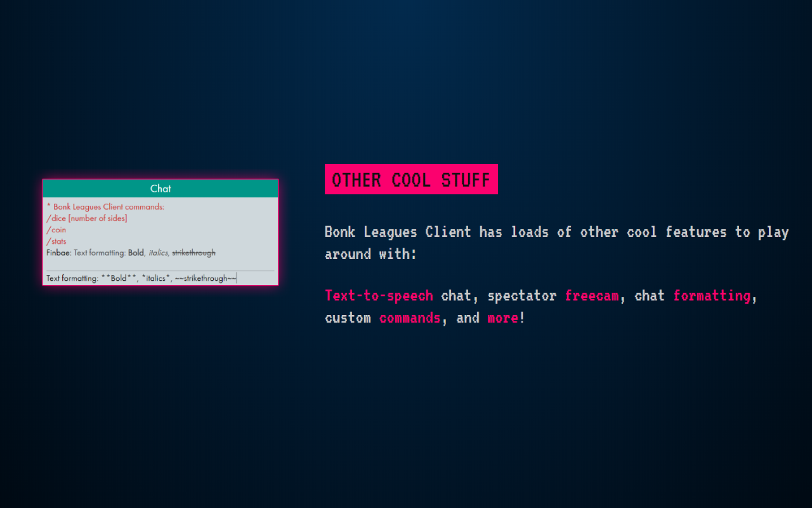Viewport: 812px width, 508px height.
Task: Click the chat input field with formatting text
Action: pos(160,278)
